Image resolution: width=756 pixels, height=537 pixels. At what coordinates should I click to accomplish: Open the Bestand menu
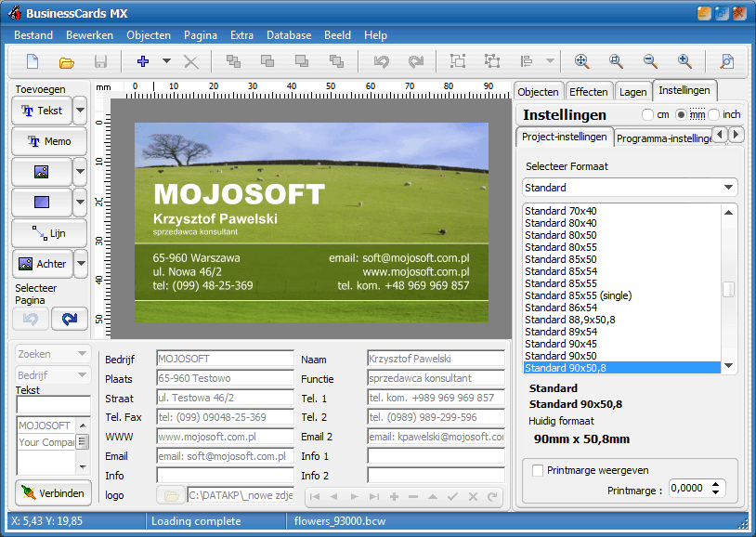[x=33, y=35]
